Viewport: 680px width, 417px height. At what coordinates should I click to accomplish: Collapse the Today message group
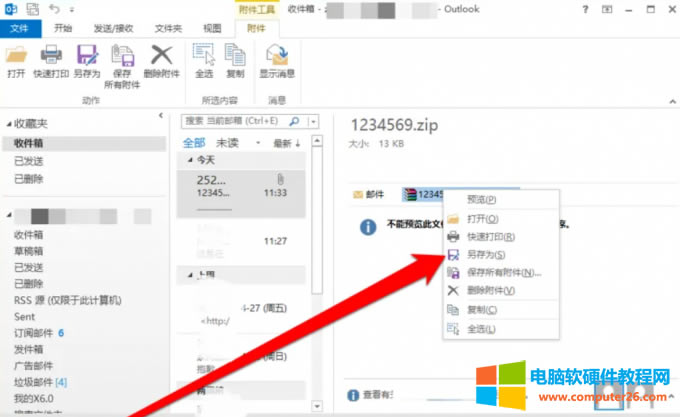(x=190, y=160)
